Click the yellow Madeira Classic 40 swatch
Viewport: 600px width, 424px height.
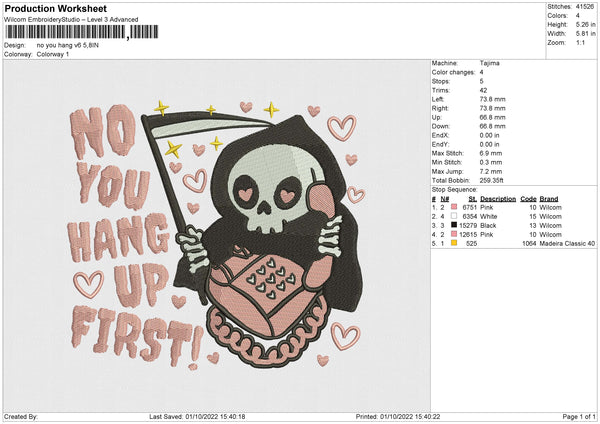[454, 243]
